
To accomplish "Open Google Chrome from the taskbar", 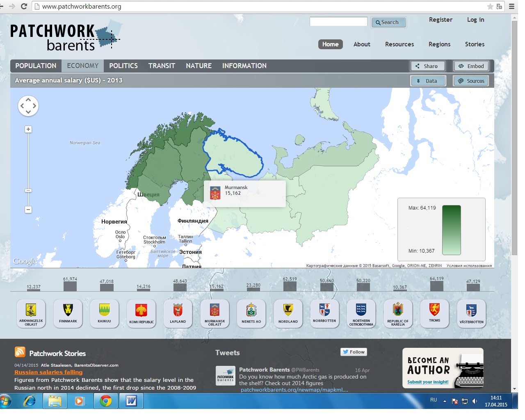I will [106, 401].
